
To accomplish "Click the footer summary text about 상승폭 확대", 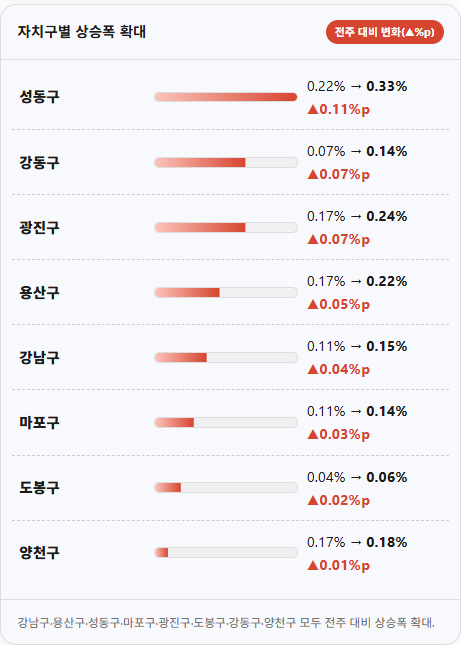I will [226, 622].
